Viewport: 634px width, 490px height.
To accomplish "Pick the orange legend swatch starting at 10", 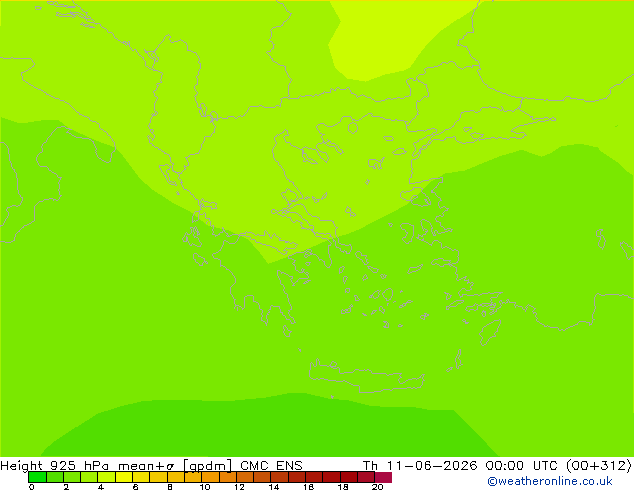I will coord(210,477).
